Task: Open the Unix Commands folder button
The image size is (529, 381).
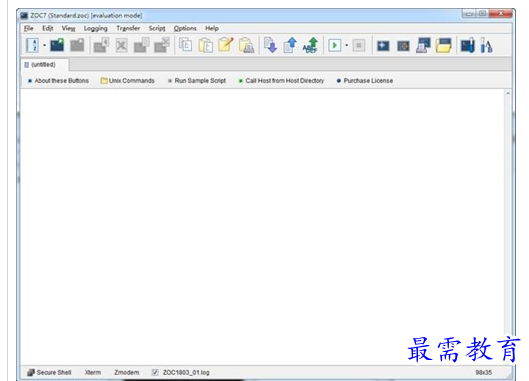Action: tap(128, 81)
